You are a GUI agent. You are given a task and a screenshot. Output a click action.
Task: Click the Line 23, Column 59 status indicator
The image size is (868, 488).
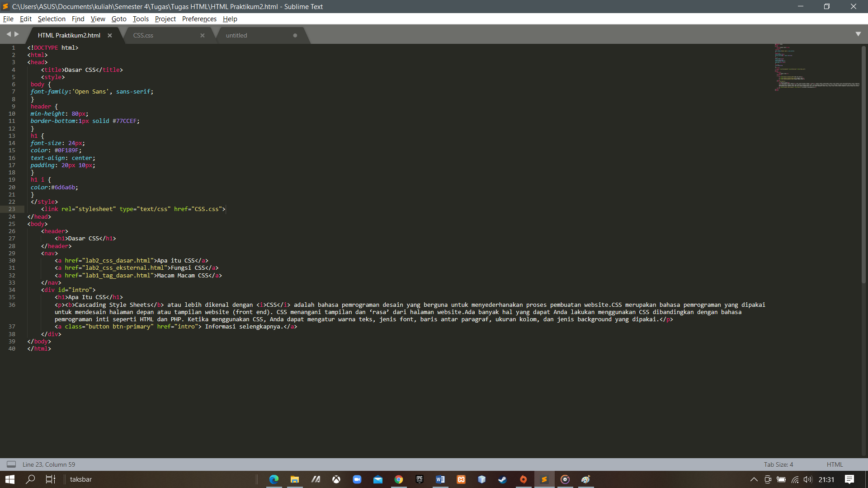click(49, 464)
